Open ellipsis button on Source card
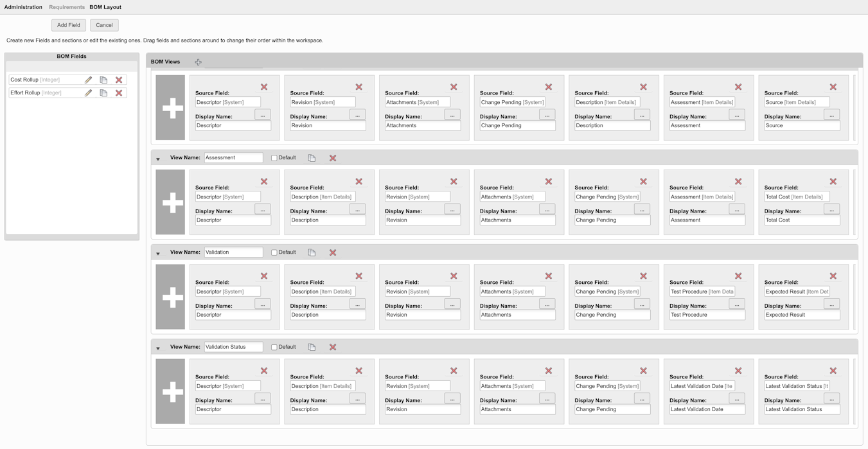The height and width of the screenshot is (449, 868). click(831, 114)
